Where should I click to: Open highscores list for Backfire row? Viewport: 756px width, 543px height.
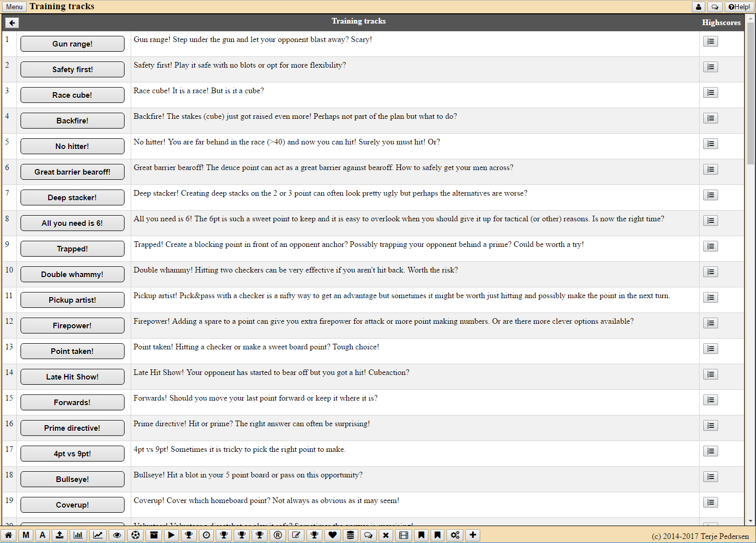tap(710, 118)
